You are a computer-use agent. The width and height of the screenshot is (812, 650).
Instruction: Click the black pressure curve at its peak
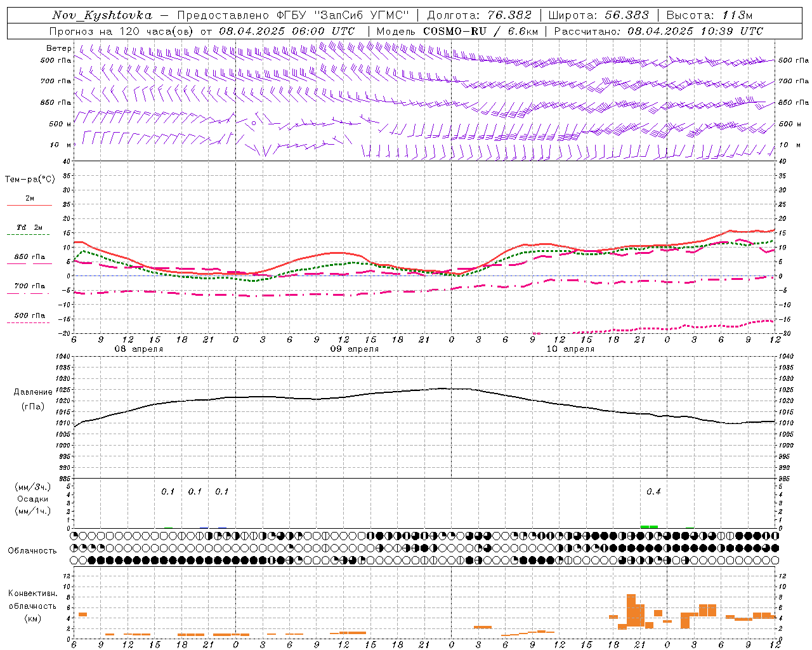click(442, 388)
